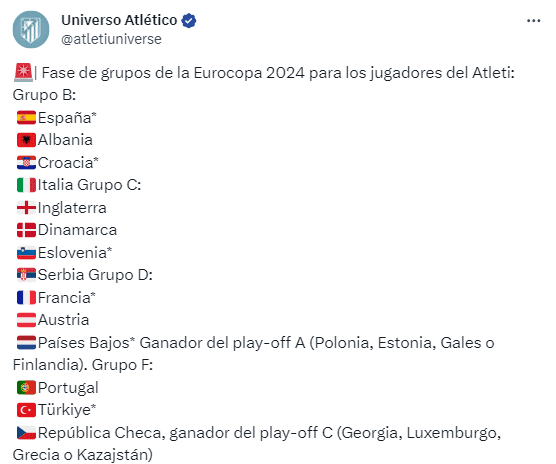Open the @atletiuniverse handle link
The image size is (556, 464).
[111, 39]
